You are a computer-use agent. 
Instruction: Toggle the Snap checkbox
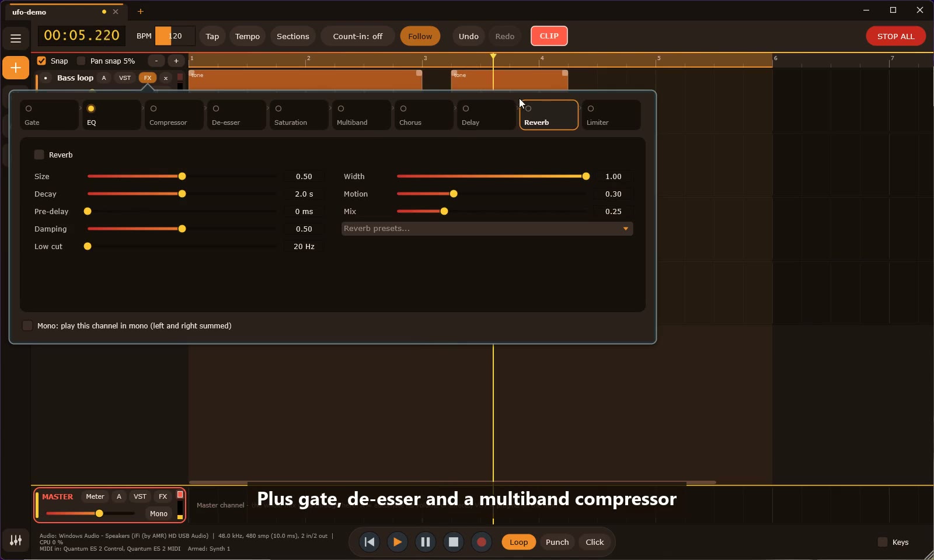click(x=41, y=61)
